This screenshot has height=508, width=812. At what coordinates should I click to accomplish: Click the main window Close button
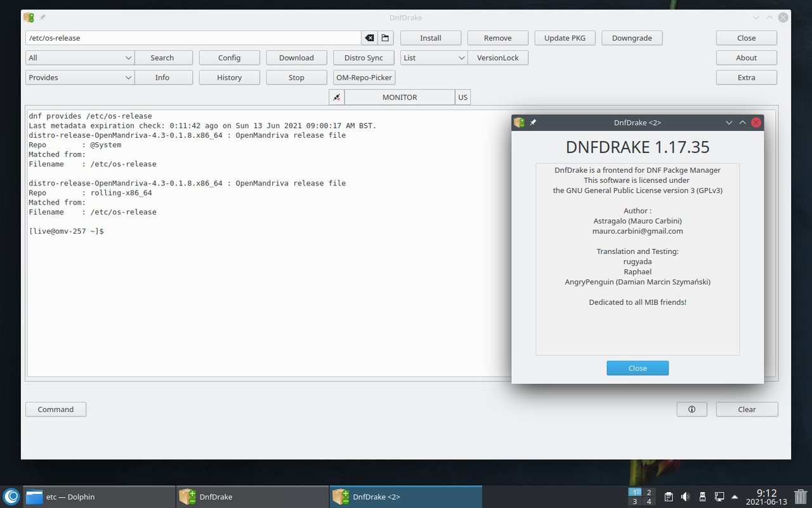click(x=747, y=38)
